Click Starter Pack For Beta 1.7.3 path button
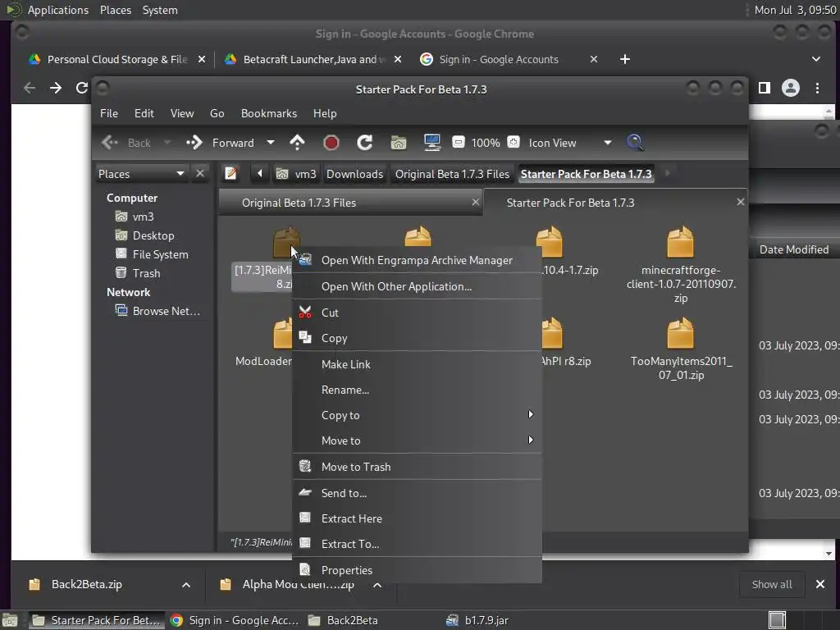The width and height of the screenshot is (840, 630). tap(586, 174)
